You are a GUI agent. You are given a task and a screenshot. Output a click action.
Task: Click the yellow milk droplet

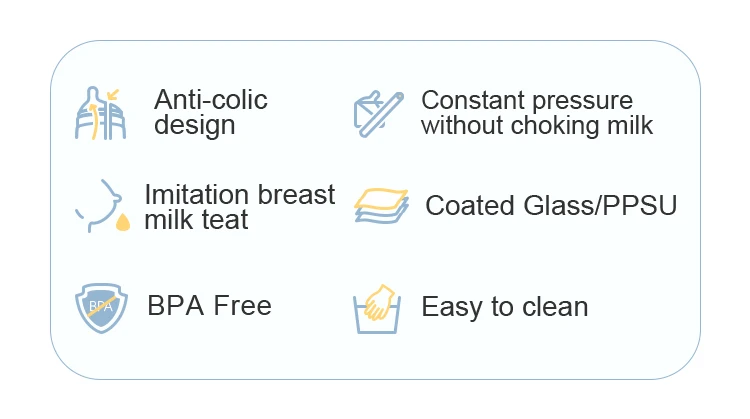(x=124, y=222)
